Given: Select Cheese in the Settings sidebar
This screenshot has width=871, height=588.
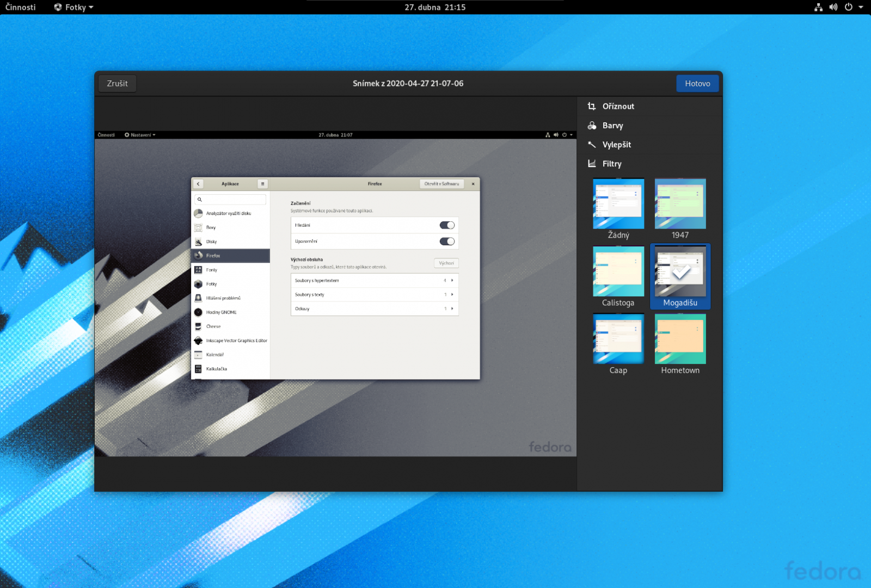Looking at the screenshot, I should click(x=230, y=326).
